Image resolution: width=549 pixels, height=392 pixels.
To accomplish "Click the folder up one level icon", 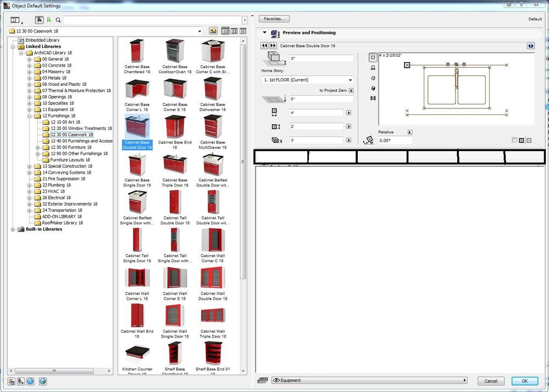I will [213, 31].
